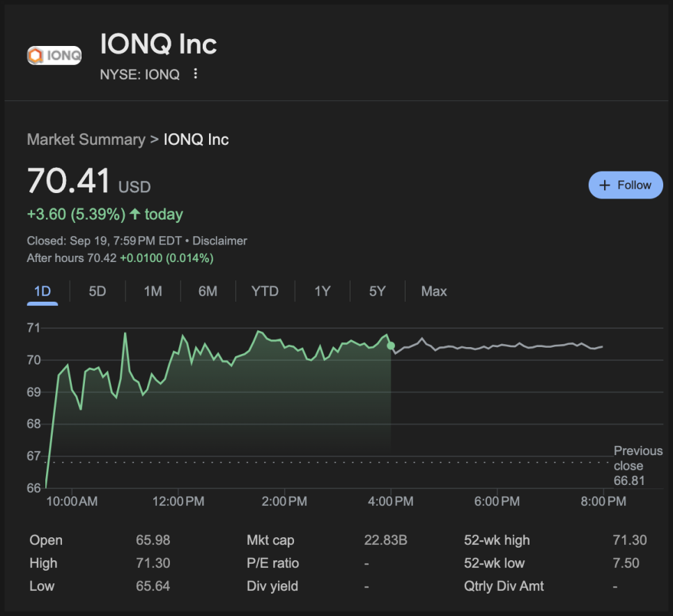Screen dimensions: 673x616
Task: Click the IONQ Inc company title
Action: point(158,44)
